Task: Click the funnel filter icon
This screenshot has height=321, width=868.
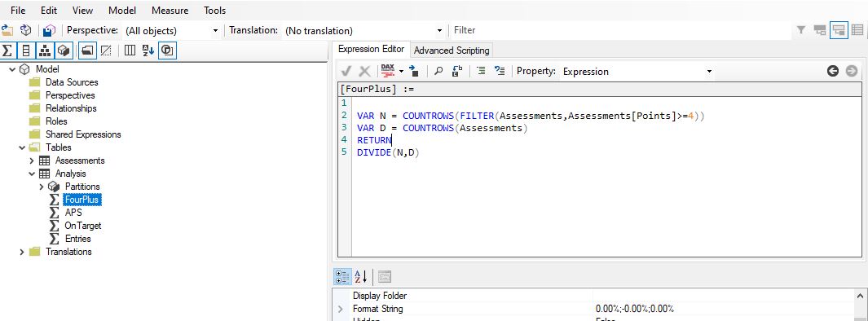Action: pyautogui.click(x=800, y=30)
